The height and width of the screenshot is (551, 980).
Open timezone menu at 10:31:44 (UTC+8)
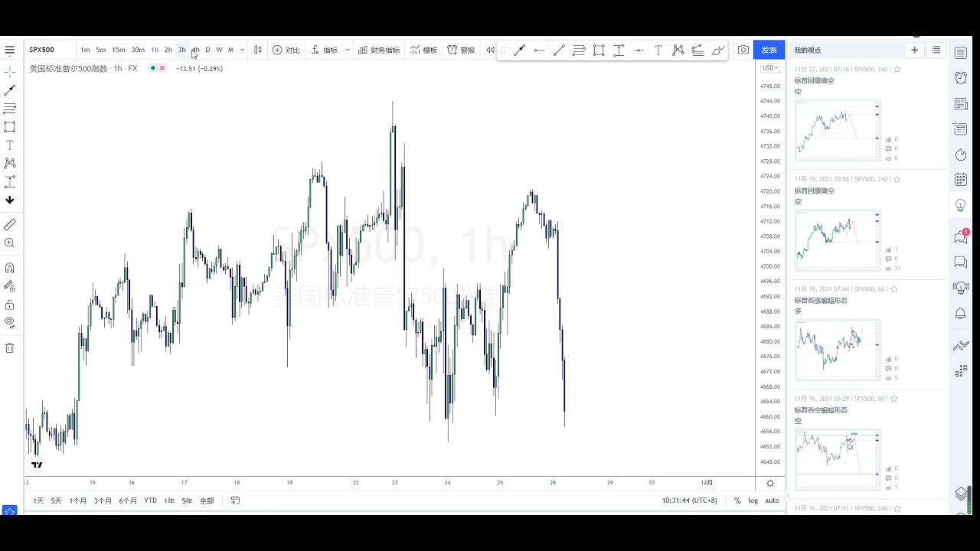[x=690, y=500]
